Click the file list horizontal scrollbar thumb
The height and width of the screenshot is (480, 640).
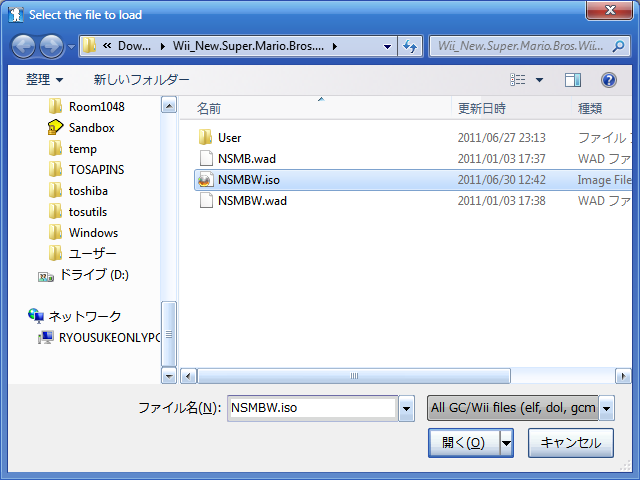coord(354,376)
